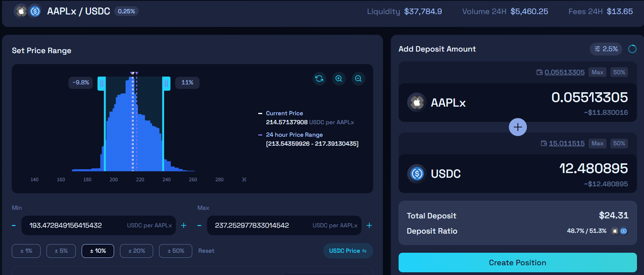Image resolution: width=644 pixels, height=275 pixels.
Task: Select the ± 20% range preset
Action: [136, 251]
